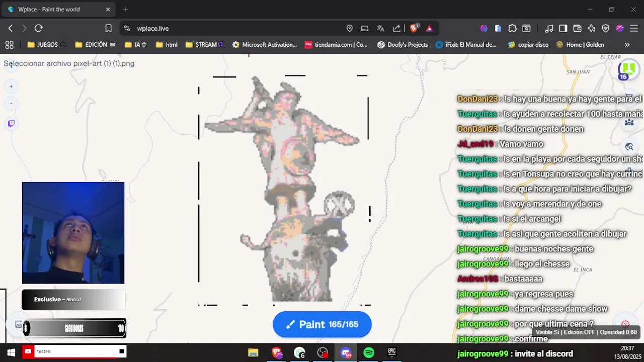Open tiendamia.com bookmark
This screenshot has width=644, height=362.
337,45
